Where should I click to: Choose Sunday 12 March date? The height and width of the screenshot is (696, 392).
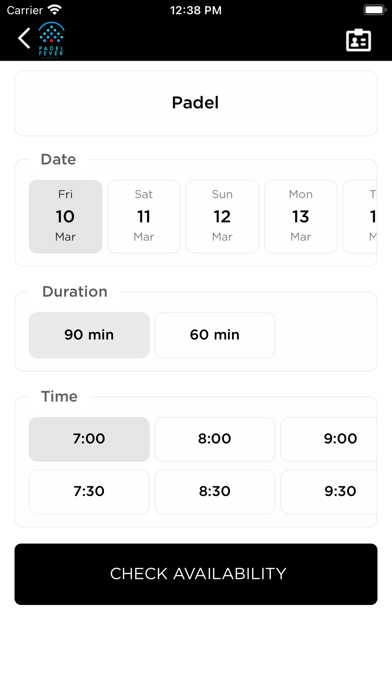(222, 217)
